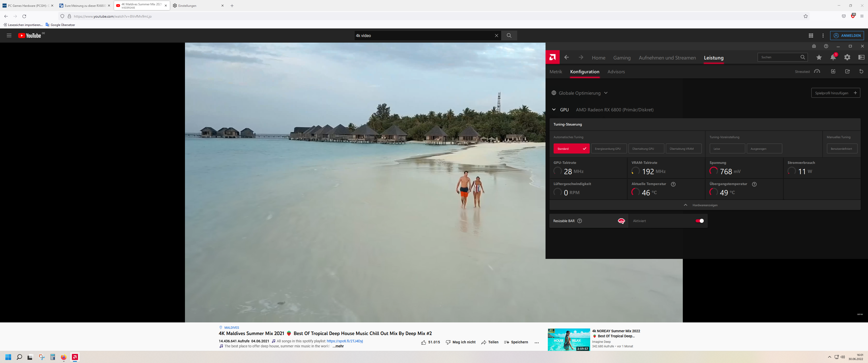The height and width of the screenshot is (363, 868).
Task: Switch to the Metrik tab
Action: pyautogui.click(x=556, y=72)
